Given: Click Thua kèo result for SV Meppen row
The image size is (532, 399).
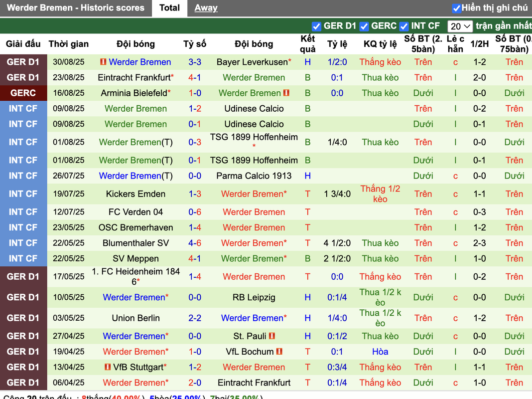Looking at the screenshot, I should tap(380, 259).
